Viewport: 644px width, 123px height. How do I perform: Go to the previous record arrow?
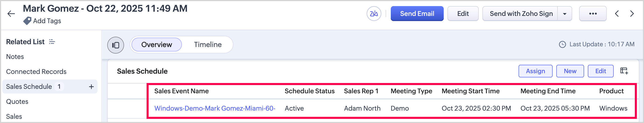(617, 14)
